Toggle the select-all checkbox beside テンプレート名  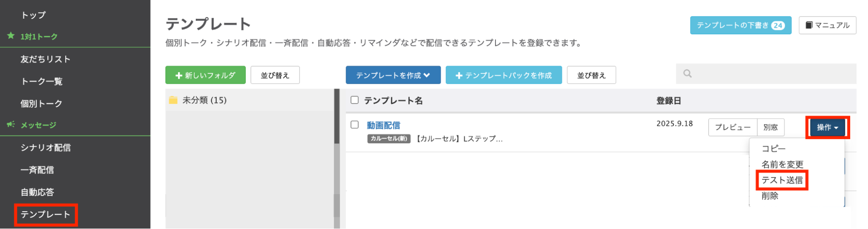click(355, 100)
